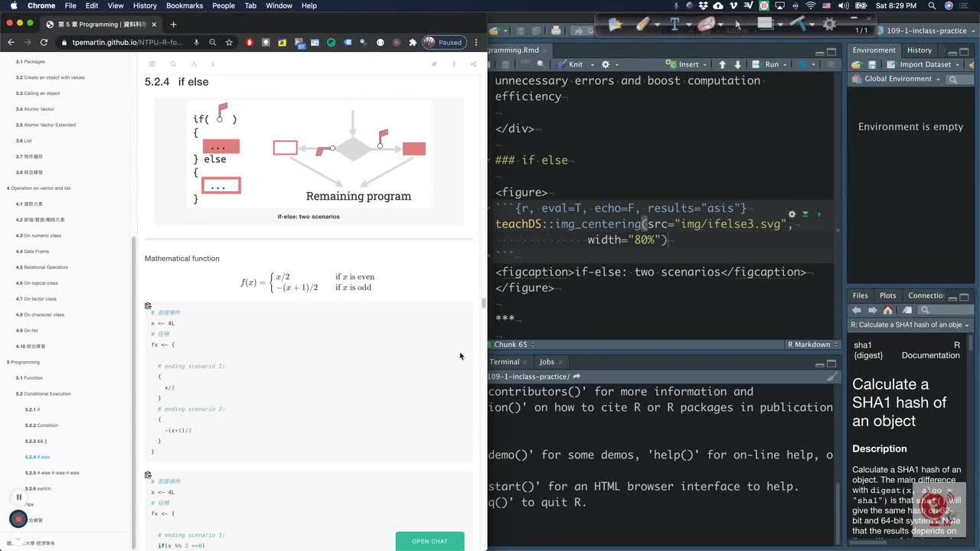Open console working directory arrow icon
This screenshot has width=980, height=551.
pyautogui.click(x=577, y=377)
